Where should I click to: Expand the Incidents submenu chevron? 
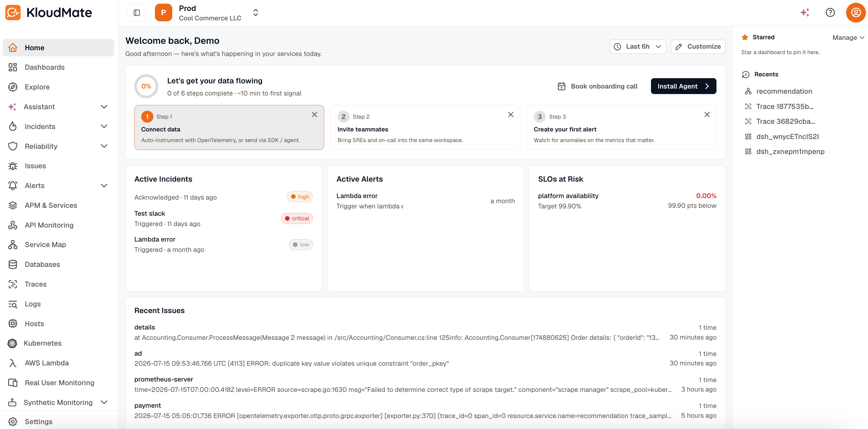(x=104, y=126)
